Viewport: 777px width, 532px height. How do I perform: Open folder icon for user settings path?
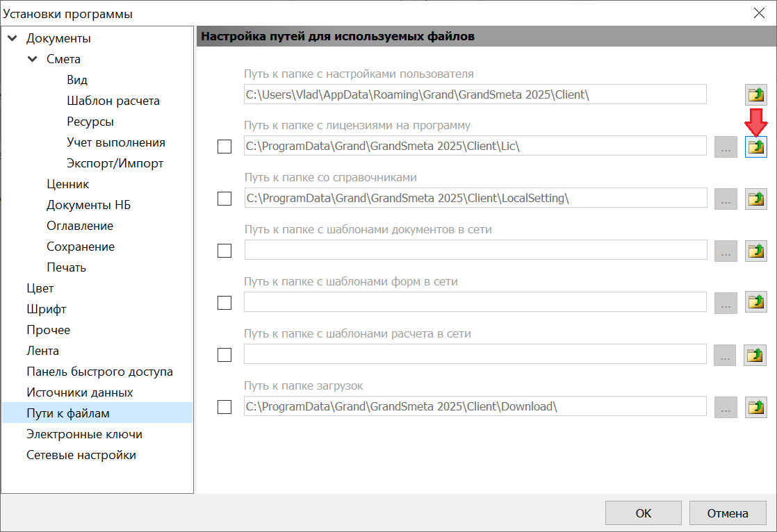point(755,94)
